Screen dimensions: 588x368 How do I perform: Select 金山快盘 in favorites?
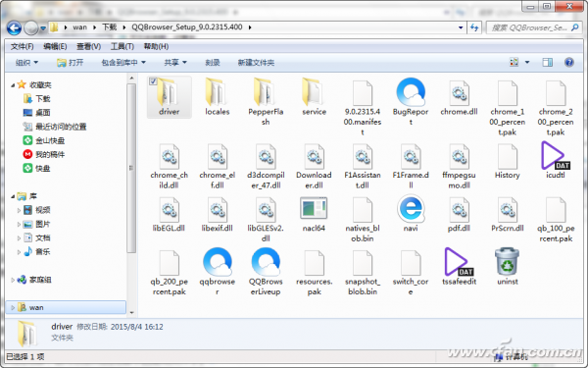tap(44, 140)
